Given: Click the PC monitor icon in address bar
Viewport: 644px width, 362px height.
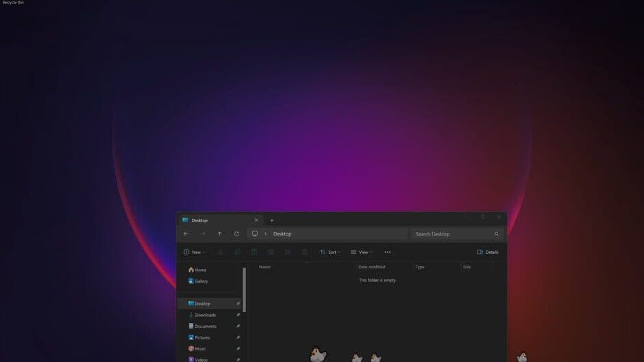Looking at the screenshot, I should 255,233.
